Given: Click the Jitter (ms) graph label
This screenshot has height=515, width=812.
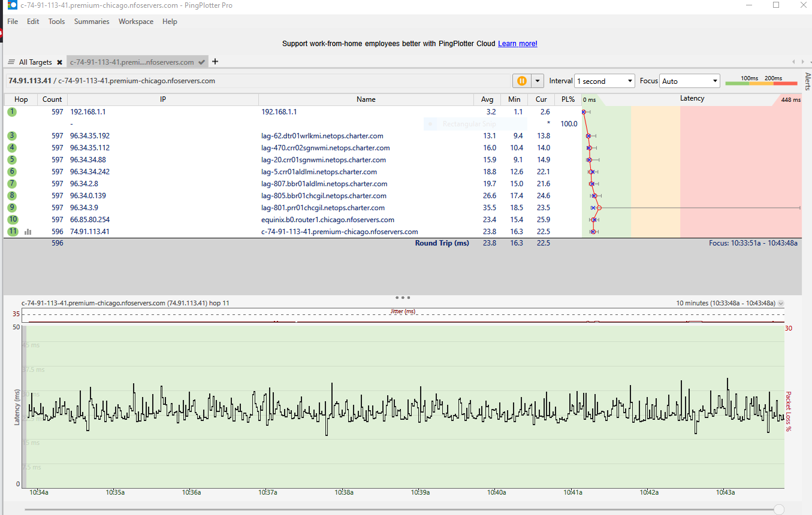Looking at the screenshot, I should tap(403, 311).
